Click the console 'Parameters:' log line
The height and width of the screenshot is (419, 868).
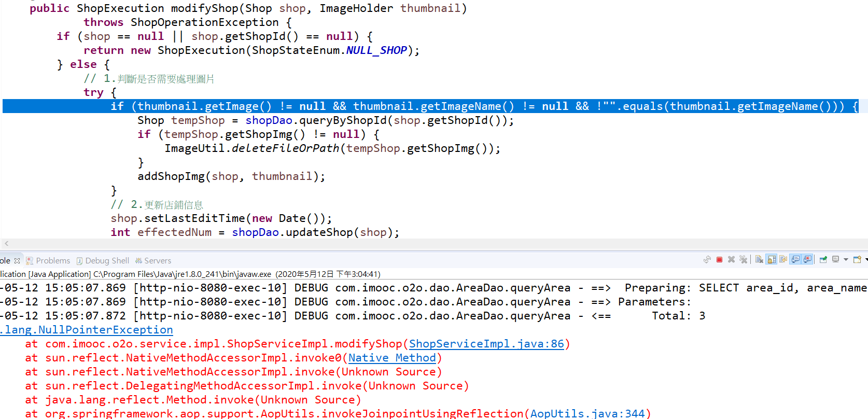pos(345,302)
